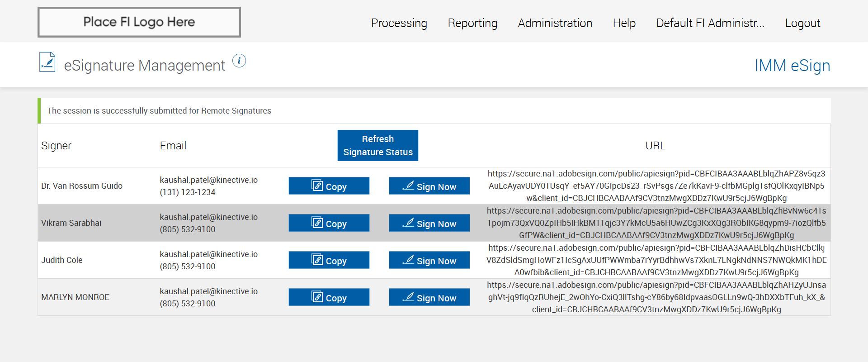Viewport: 868px width, 362px height.
Task: Click the eSignature Management info icon
Action: coord(239,61)
